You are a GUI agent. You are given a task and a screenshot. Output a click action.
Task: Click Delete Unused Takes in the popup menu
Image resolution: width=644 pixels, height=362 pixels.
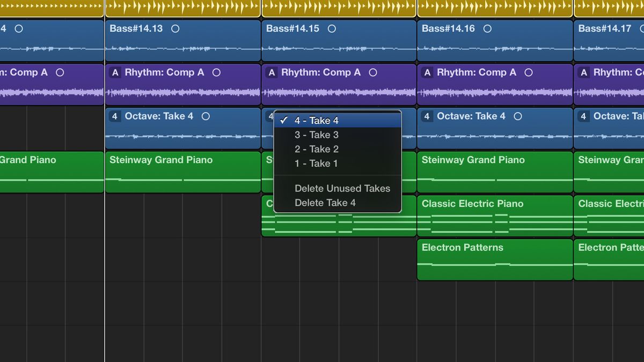[342, 189]
